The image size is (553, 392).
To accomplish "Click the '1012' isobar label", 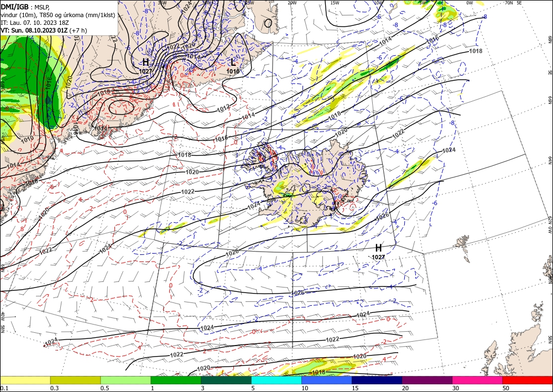I will pyautogui.click(x=223, y=107).
